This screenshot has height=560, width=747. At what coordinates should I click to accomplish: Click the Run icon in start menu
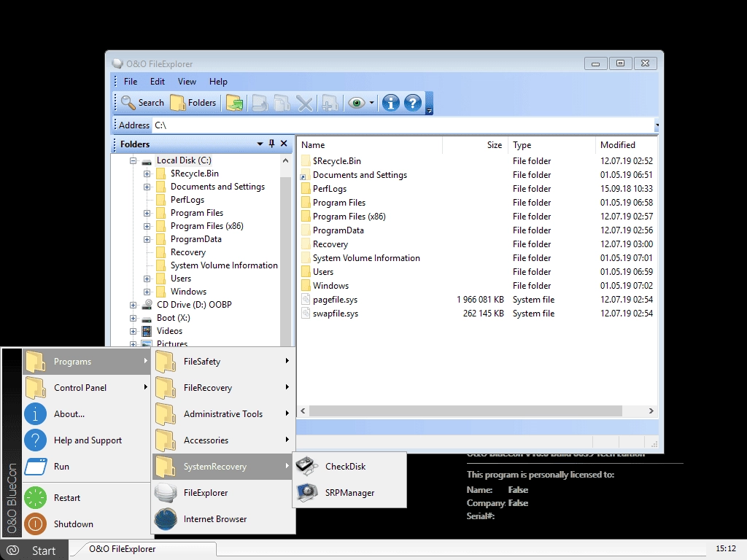pos(36,466)
